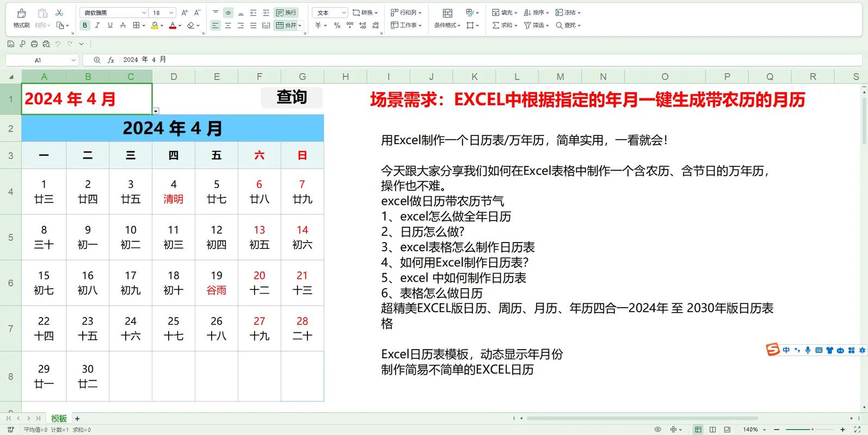The image size is (868, 435).
Task: Open the Worksheet (工作表) menu
Action: pos(407,25)
